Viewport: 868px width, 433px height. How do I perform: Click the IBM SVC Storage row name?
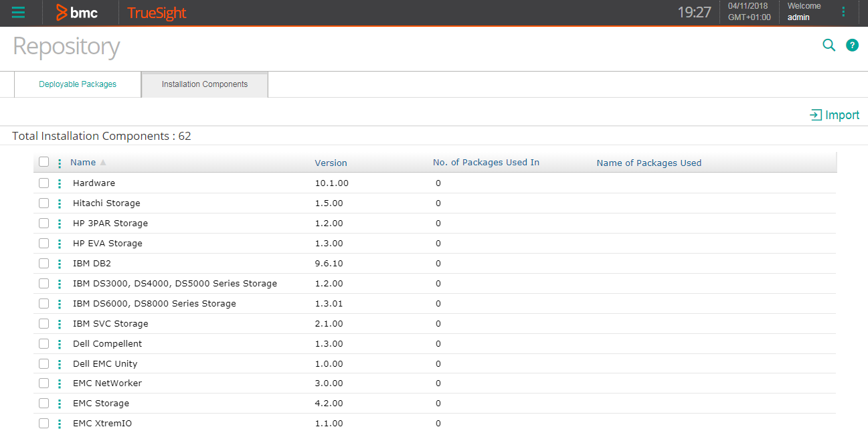pyautogui.click(x=110, y=323)
